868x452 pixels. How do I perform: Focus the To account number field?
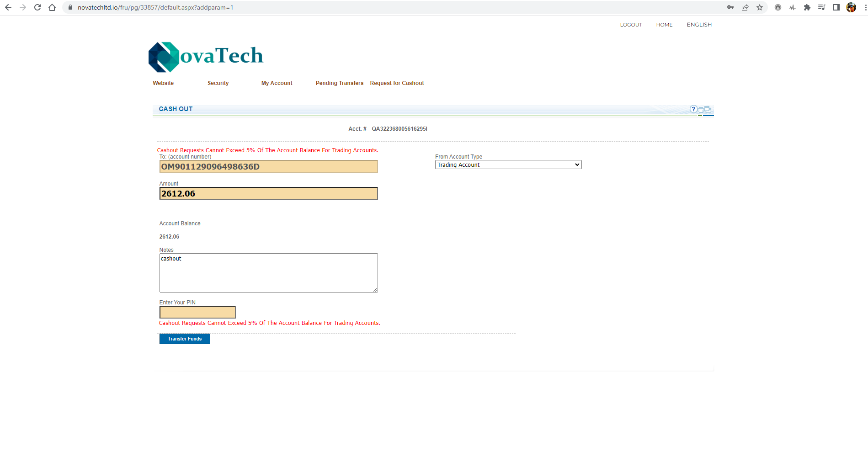[x=269, y=166]
